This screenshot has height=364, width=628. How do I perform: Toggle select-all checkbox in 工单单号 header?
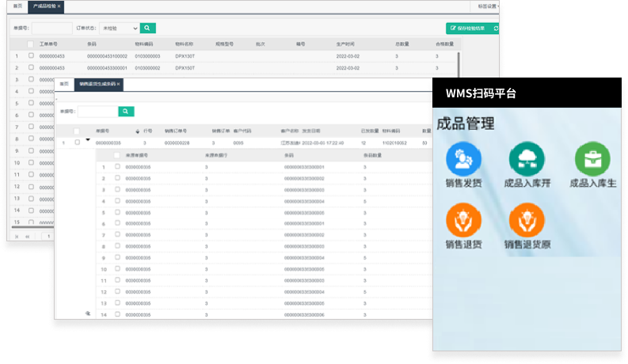coord(31,44)
